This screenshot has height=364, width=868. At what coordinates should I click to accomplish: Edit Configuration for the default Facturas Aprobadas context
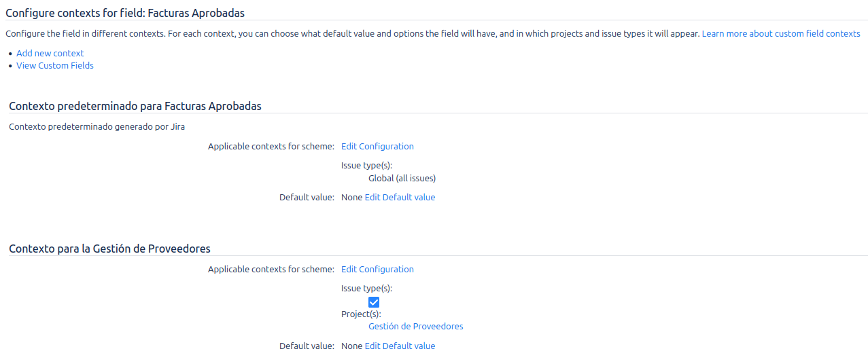377,146
